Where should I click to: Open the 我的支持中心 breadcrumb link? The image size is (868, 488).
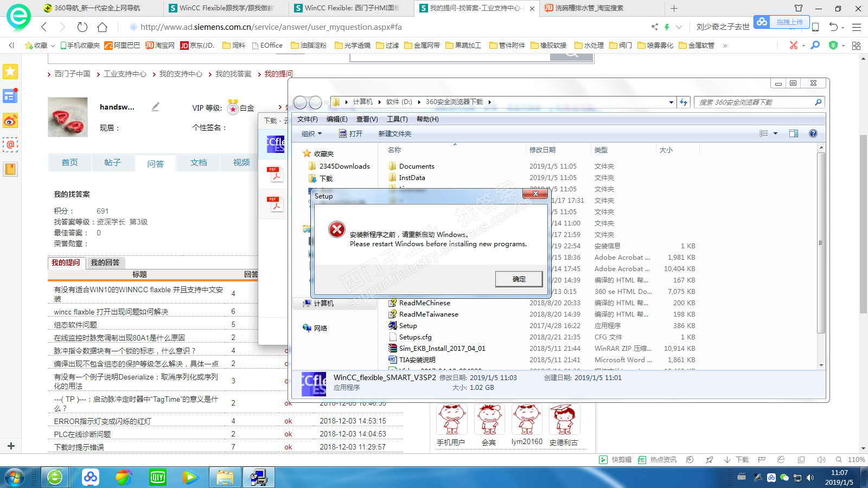[181, 74]
